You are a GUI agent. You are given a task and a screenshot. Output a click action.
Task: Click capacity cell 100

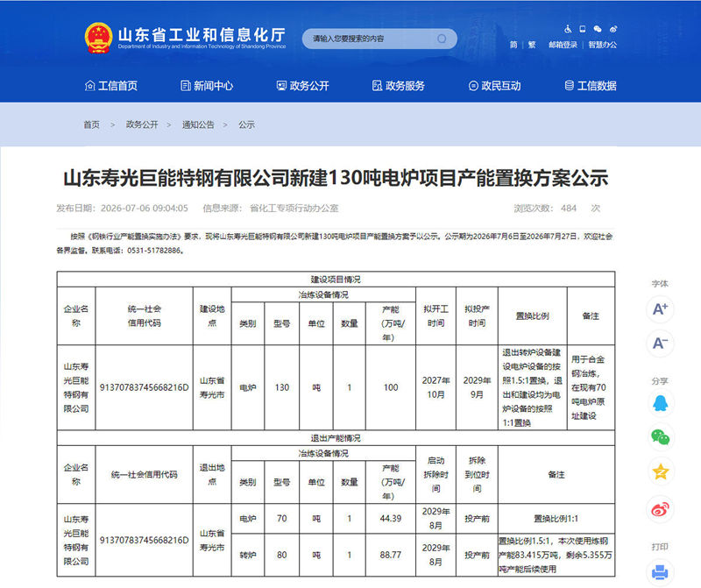tap(391, 387)
